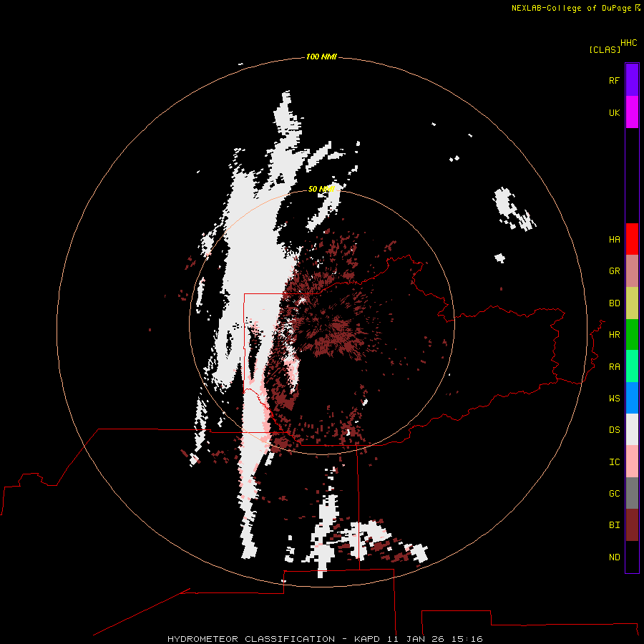
Task: Click the RA mint green legend swatch
Action: click(x=632, y=366)
